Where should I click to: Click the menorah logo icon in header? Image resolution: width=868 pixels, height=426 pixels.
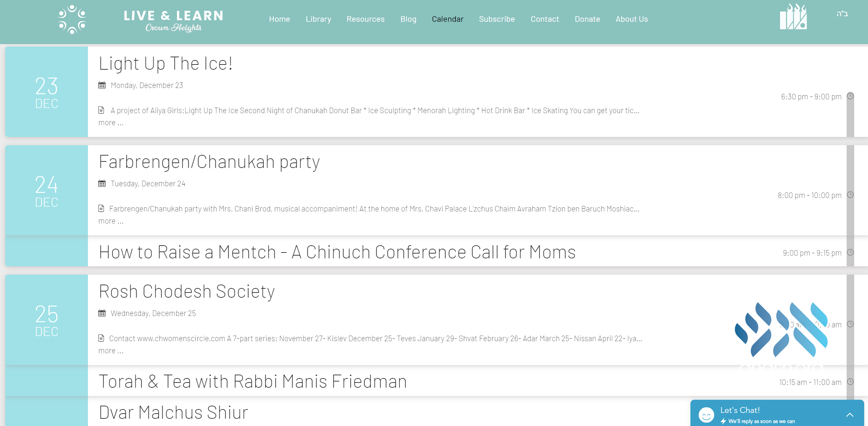click(x=793, y=17)
